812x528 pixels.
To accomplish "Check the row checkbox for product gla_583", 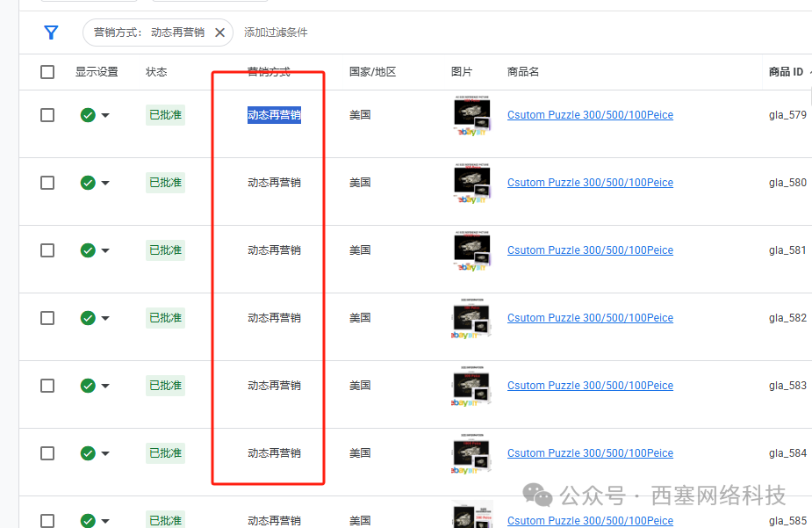I will (47, 386).
